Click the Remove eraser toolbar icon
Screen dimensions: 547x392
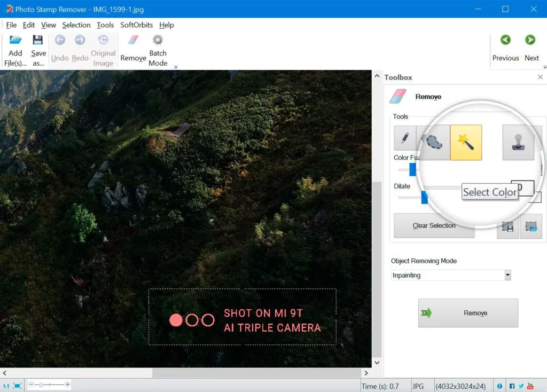[133, 49]
